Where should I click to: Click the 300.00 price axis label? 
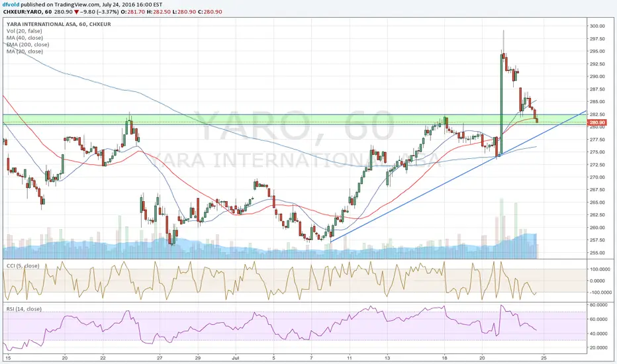pyautogui.click(x=597, y=26)
